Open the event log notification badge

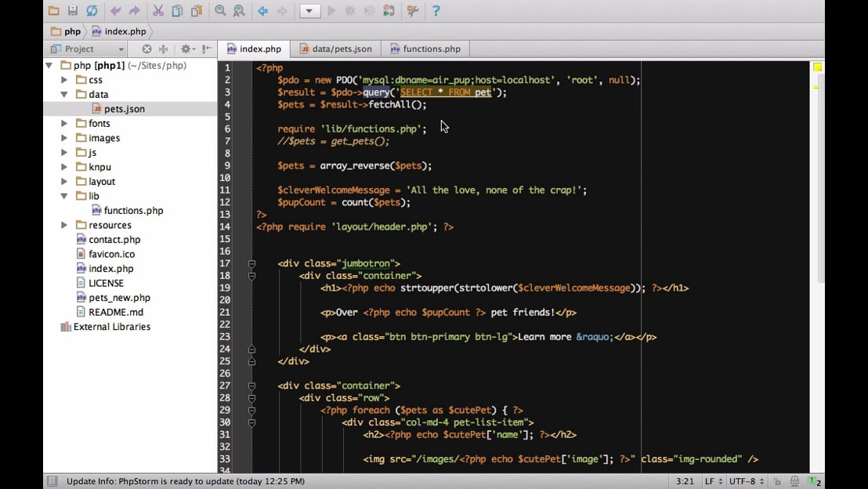[814, 481]
